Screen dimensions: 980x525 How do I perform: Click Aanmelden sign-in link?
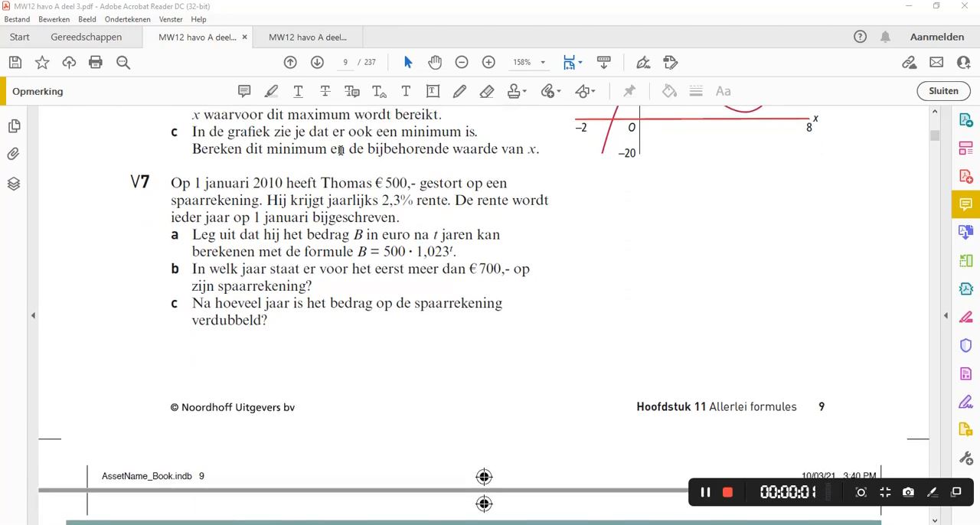pyautogui.click(x=937, y=37)
